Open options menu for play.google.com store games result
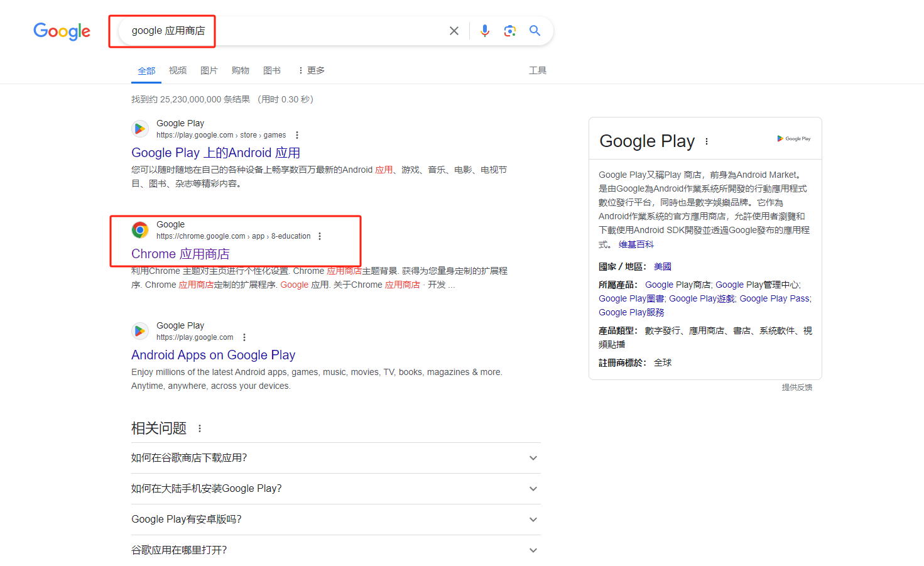Image resolution: width=924 pixels, height=566 pixels. point(297,135)
